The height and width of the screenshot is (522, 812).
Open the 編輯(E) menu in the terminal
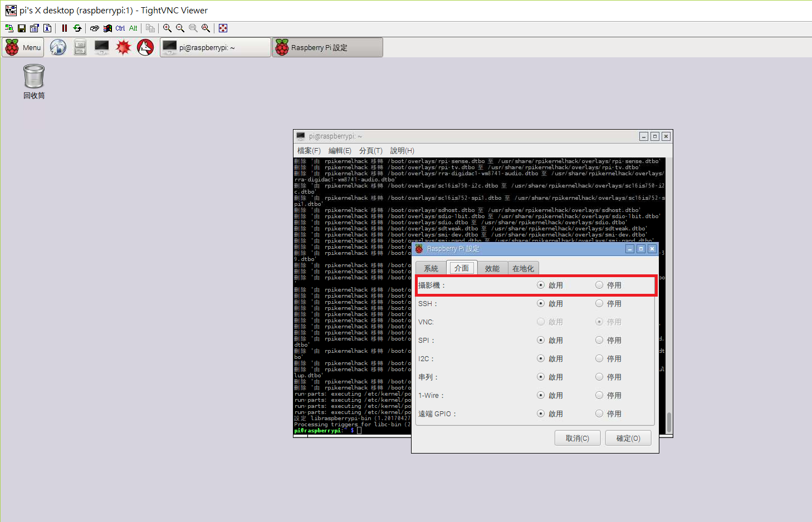[340, 151]
